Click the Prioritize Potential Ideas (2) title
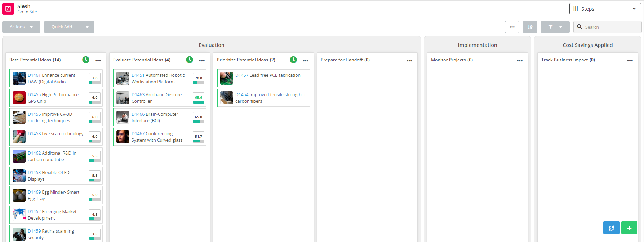 point(246,60)
